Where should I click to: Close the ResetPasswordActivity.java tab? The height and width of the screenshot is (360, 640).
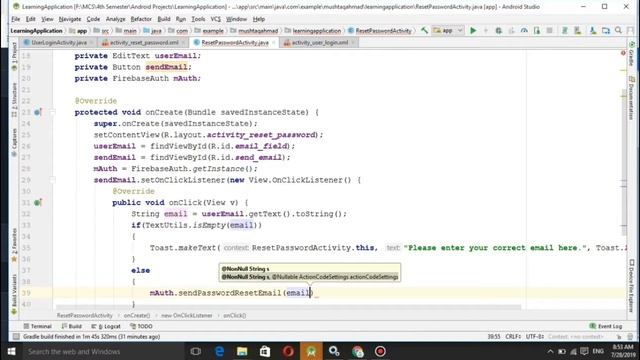[273, 42]
